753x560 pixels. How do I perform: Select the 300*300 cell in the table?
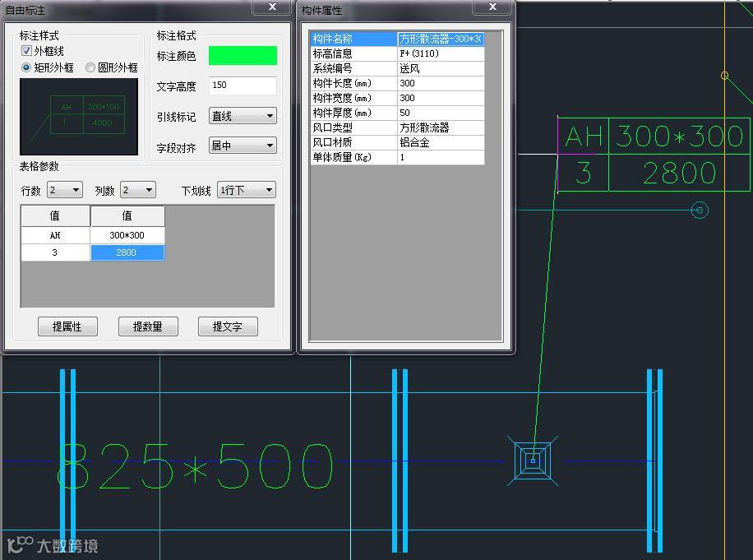pos(127,235)
